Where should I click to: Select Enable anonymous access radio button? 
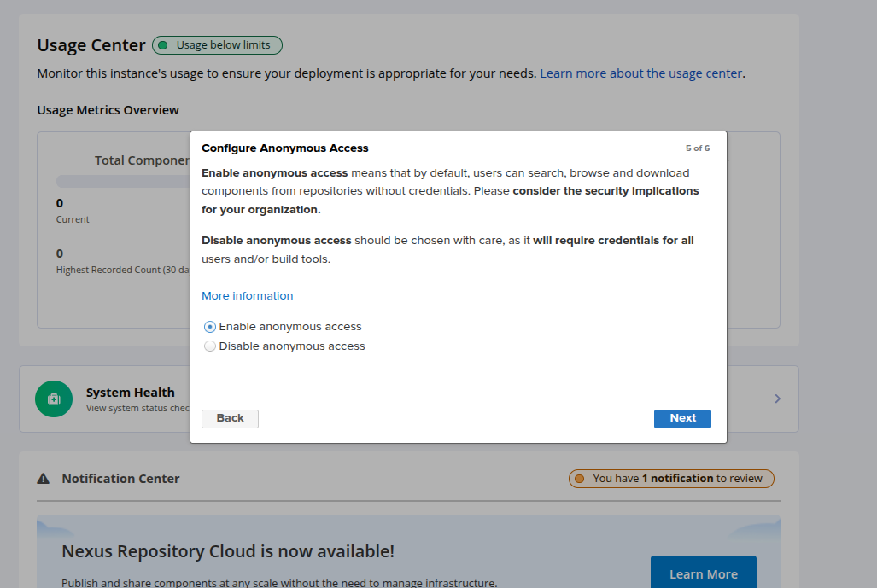210,327
